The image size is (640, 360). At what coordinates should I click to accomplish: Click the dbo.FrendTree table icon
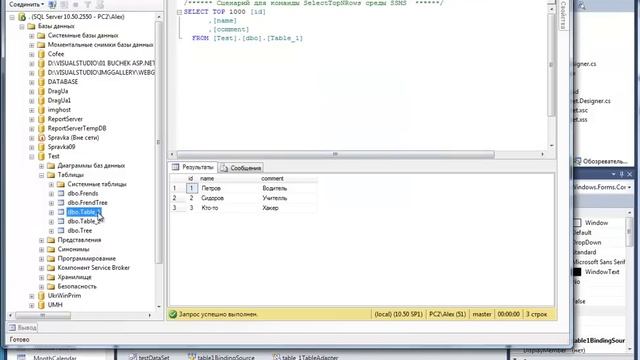click(x=61, y=203)
